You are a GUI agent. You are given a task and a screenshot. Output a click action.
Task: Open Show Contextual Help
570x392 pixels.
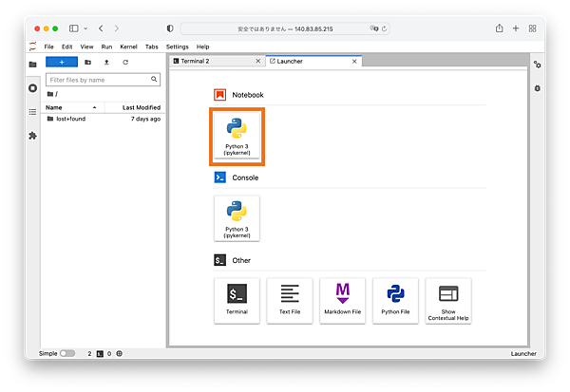pyautogui.click(x=447, y=300)
